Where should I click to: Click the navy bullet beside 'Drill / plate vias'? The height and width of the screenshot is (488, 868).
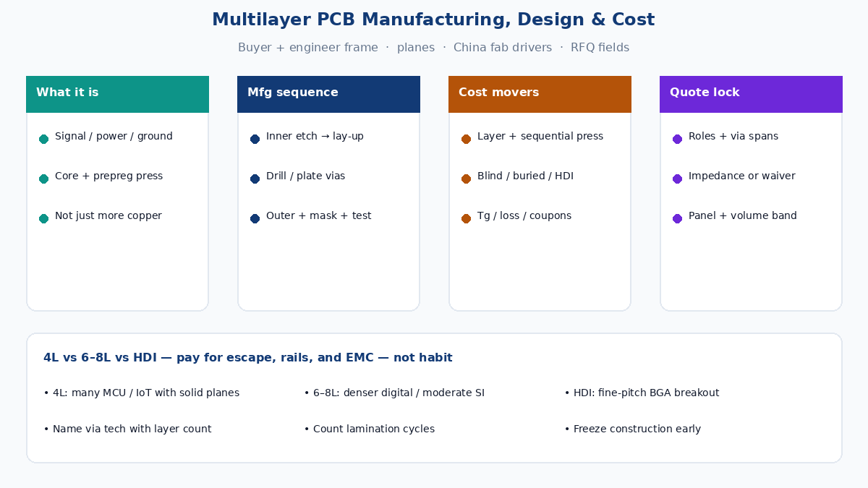coord(255,179)
